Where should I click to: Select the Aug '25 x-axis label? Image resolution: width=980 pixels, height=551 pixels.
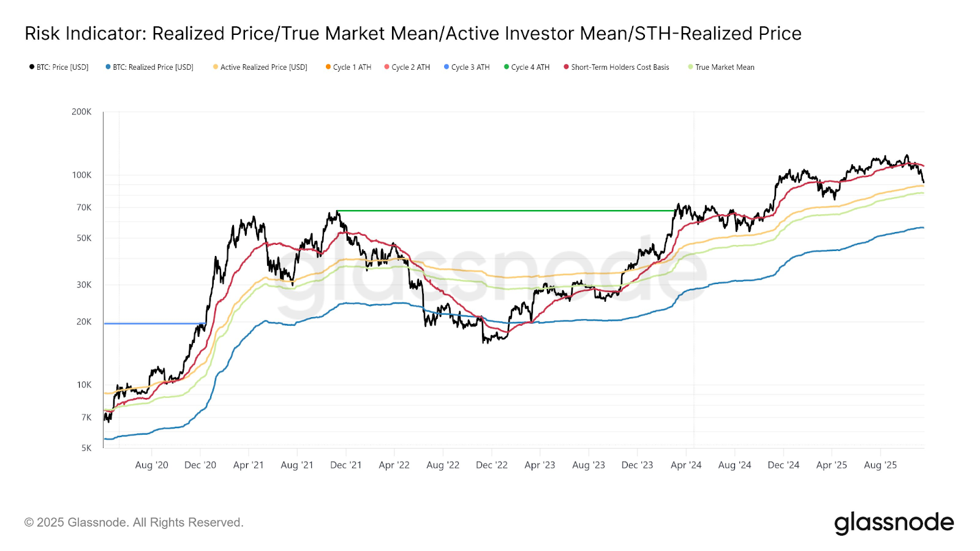click(x=880, y=465)
